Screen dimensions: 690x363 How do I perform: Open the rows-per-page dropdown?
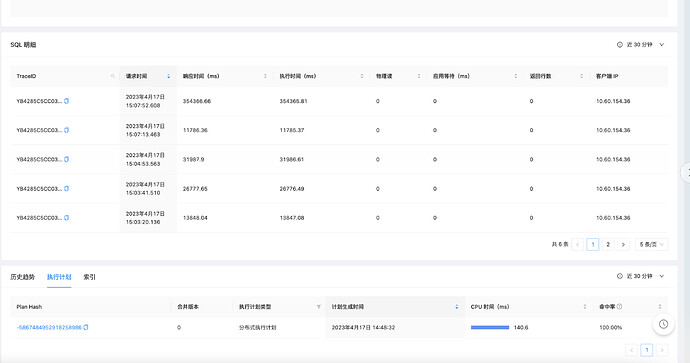coord(651,244)
